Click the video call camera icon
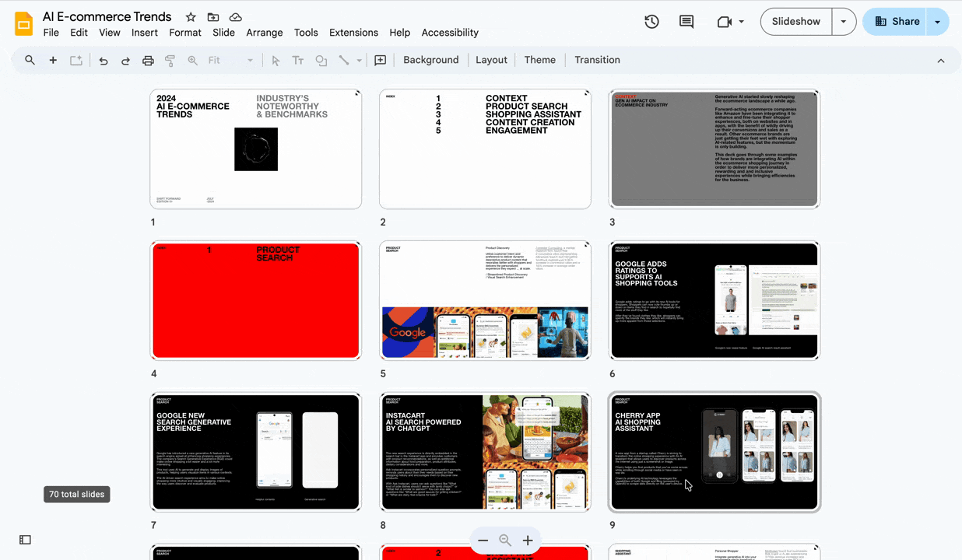Viewport: 962px width, 560px height. (x=724, y=22)
